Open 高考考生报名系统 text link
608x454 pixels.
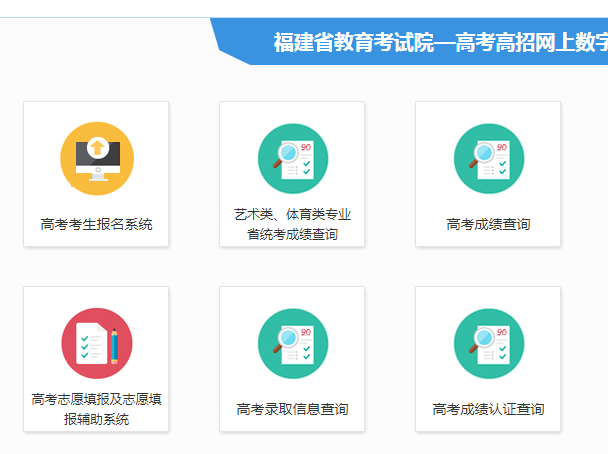[x=97, y=224]
